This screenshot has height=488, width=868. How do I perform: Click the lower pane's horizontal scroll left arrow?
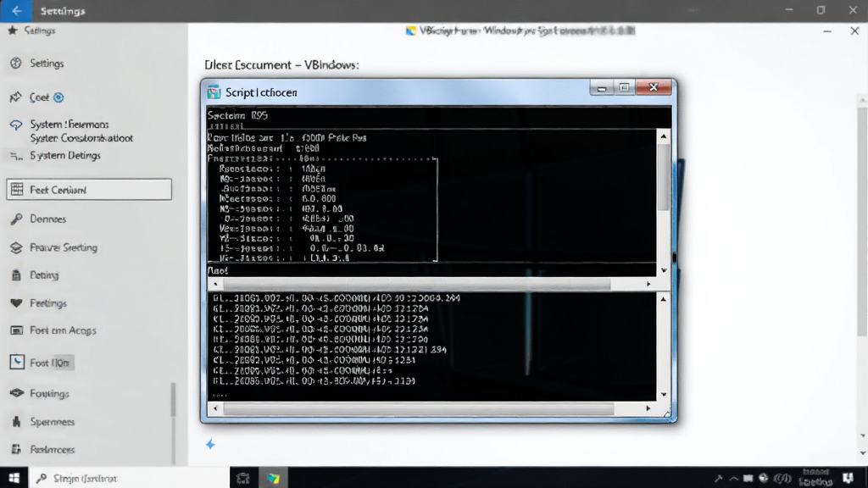(216, 408)
